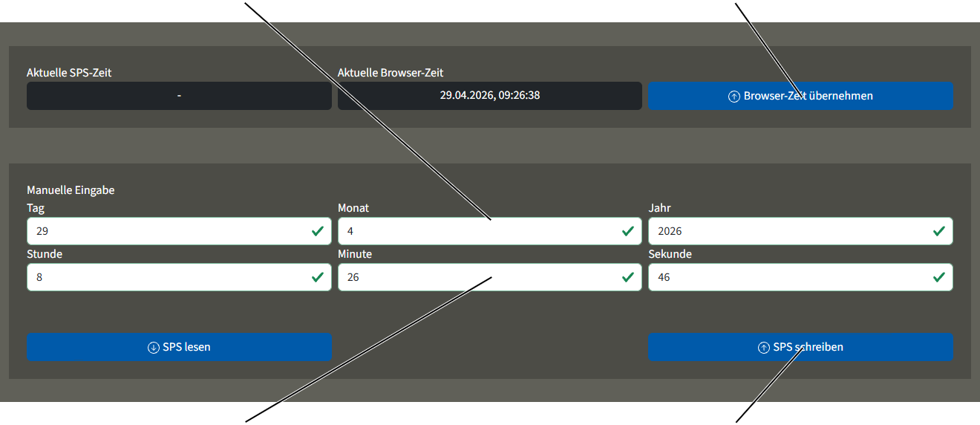The height and width of the screenshot is (425, 980).
Task: Click the Sekunde label
Action: click(670, 254)
